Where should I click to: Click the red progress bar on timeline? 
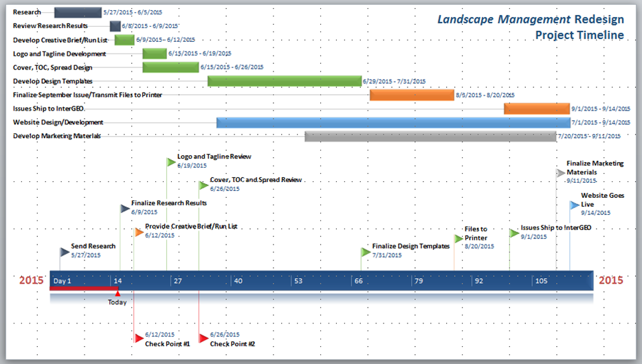coord(82,288)
